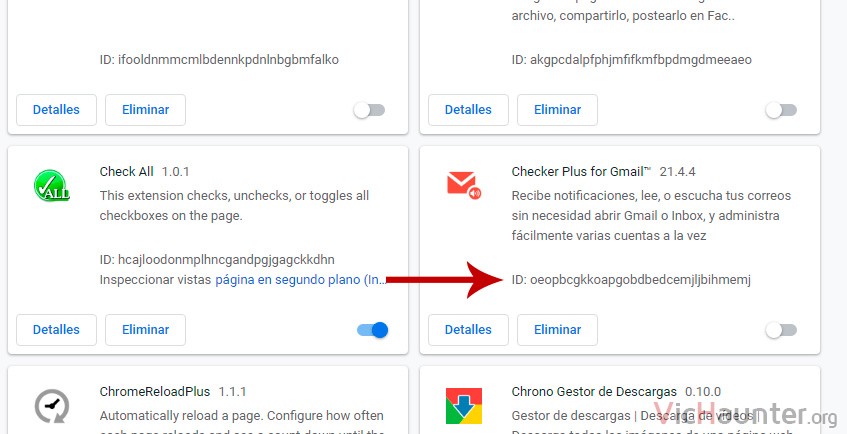This screenshot has width=847, height=434.
Task: Click the Check All extension title
Action: pos(126,171)
